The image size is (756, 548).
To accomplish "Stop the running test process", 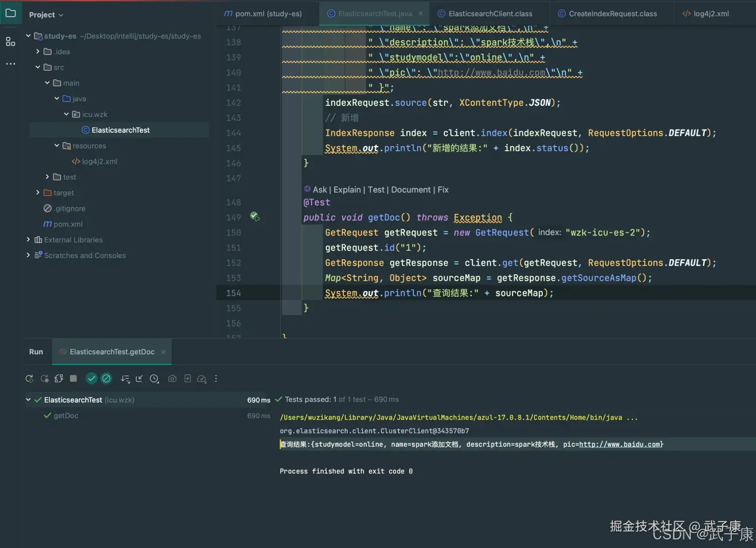I will pos(73,379).
